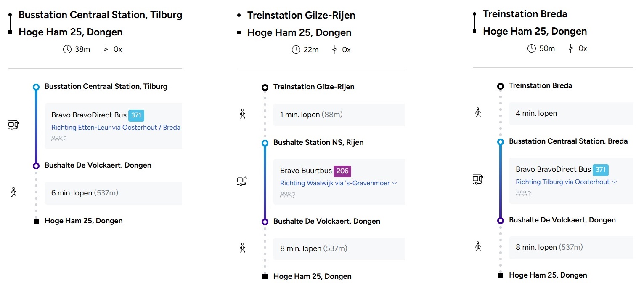Open Richting Etten-Leur via Oosterhout / Breda
Viewport: 644px width, 299px height.
[116, 128]
